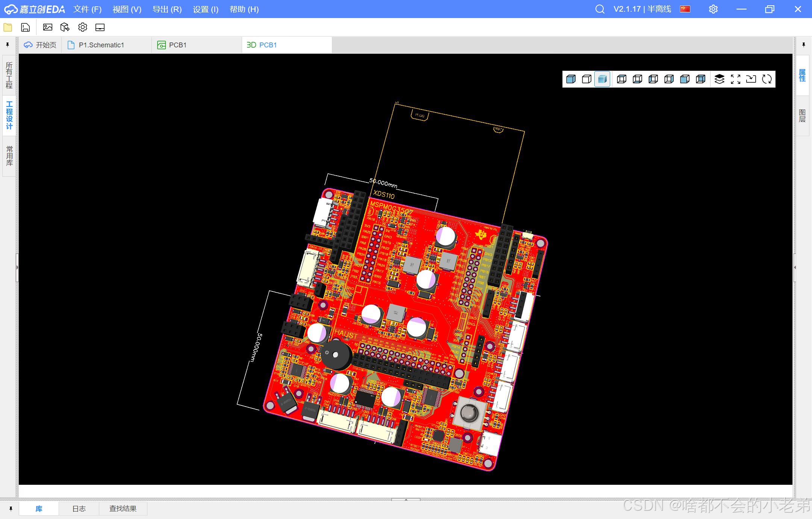
Task: Select the solid blue cube render mode
Action: [x=571, y=79]
